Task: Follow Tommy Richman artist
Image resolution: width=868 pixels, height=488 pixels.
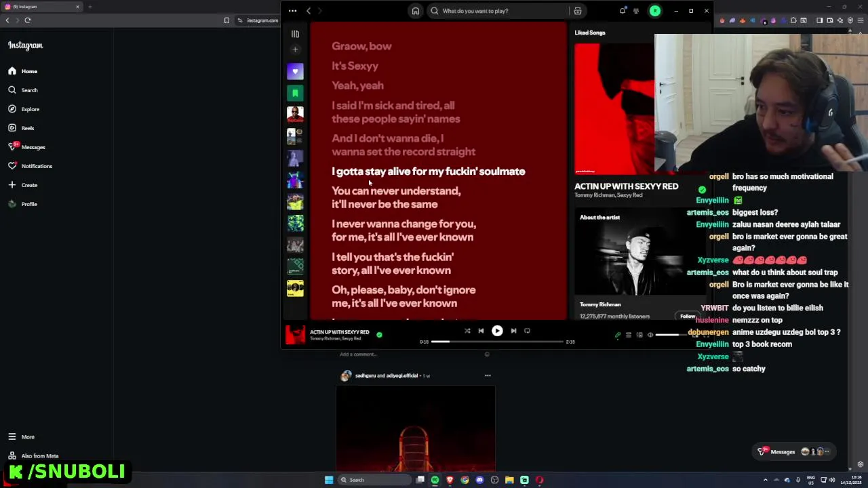Action: (x=688, y=317)
